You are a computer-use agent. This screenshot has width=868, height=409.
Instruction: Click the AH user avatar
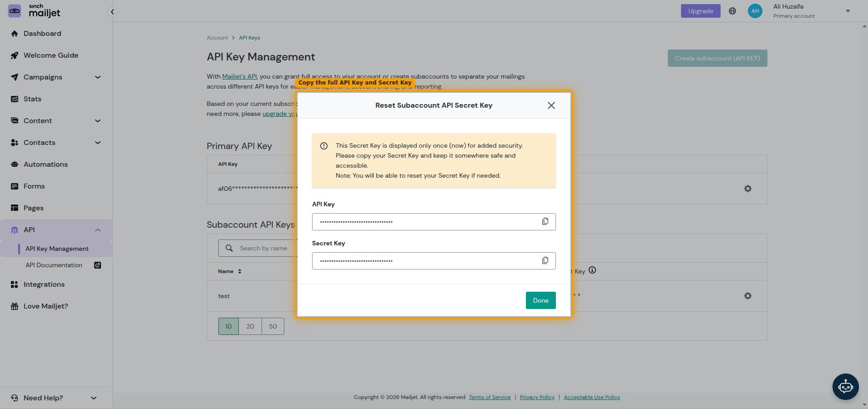pyautogui.click(x=755, y=11)
